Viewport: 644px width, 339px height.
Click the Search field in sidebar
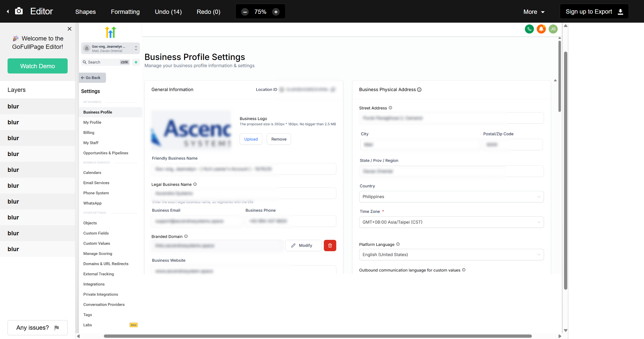pyautogui.click(x=106, y=62)
